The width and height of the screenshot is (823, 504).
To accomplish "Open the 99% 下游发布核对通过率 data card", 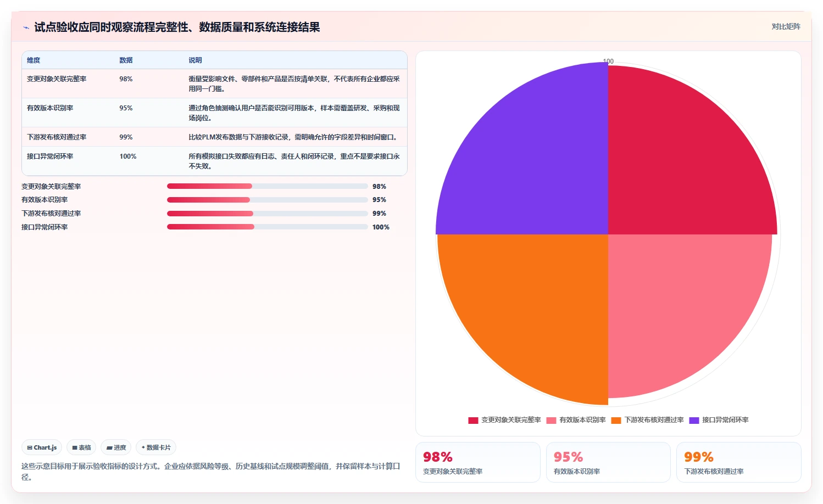I will (738, 462).
